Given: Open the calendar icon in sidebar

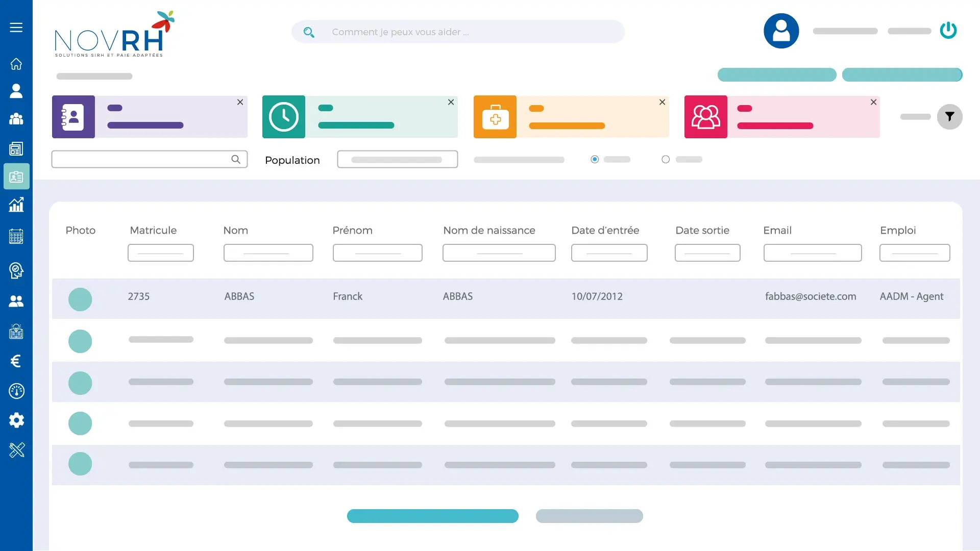Looking at the screenshot, I should pos(16,236).
